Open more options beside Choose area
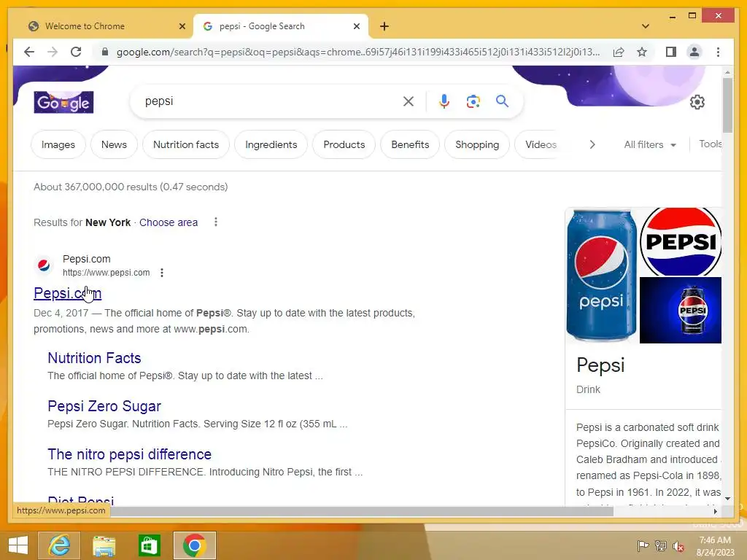747x560 pixels. 216,222
